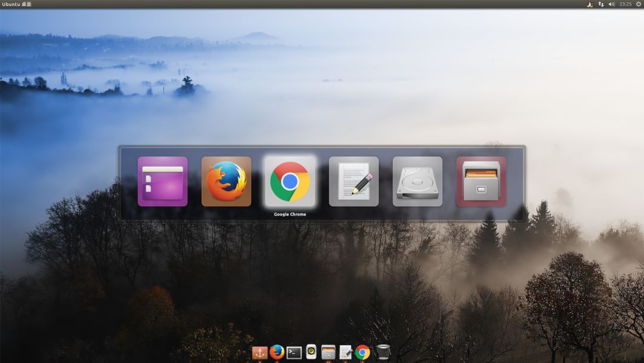The height and width of the screenshot is (363, 644).
Task: Click the 23:25 clock in the panel
Action: [x=626, y=4]
